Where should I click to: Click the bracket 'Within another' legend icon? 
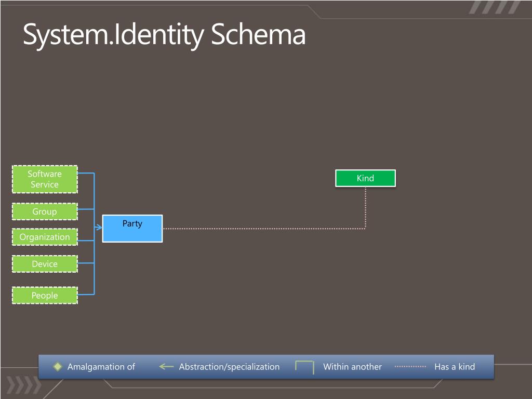click(304, 367)
